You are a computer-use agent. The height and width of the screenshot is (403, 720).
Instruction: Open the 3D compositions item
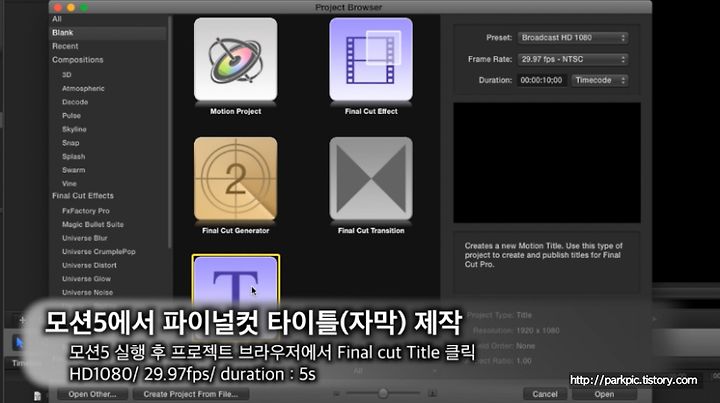(67, 75)
